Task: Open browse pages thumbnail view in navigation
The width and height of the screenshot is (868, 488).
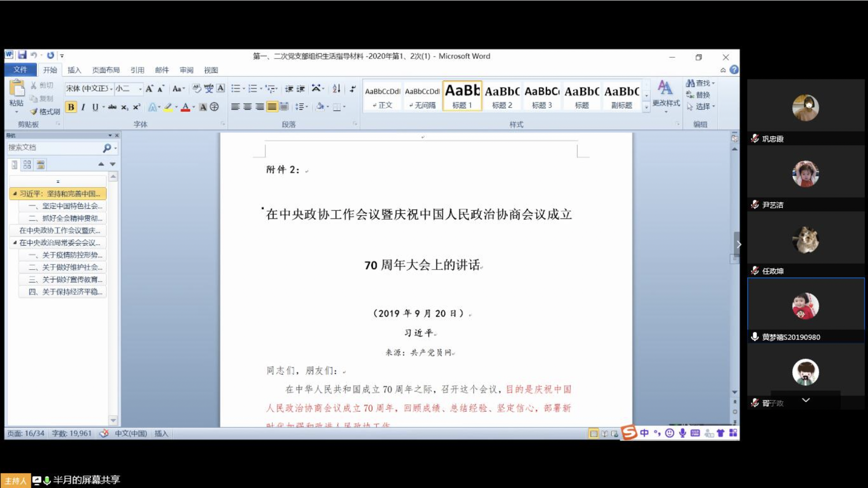Action: 27,165
